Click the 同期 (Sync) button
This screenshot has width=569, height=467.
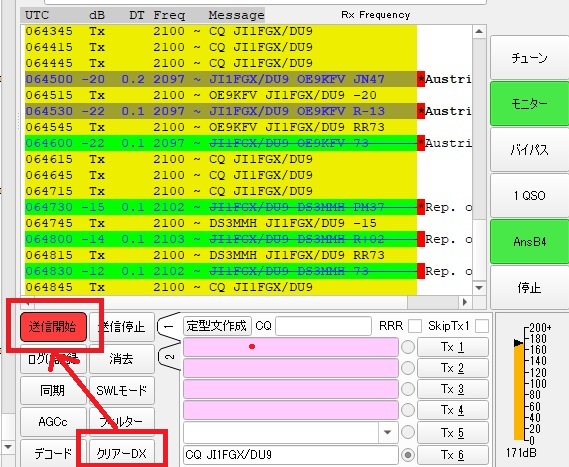(53, 390)
